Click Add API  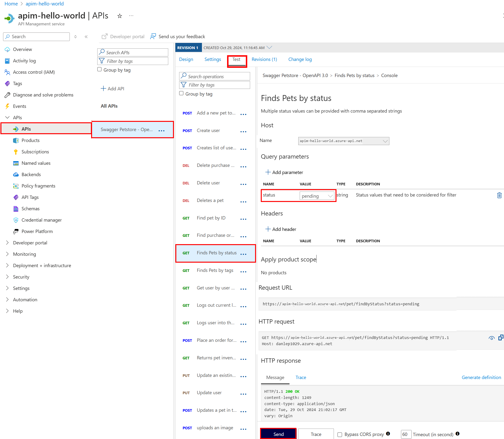click(x=112, y=89)
